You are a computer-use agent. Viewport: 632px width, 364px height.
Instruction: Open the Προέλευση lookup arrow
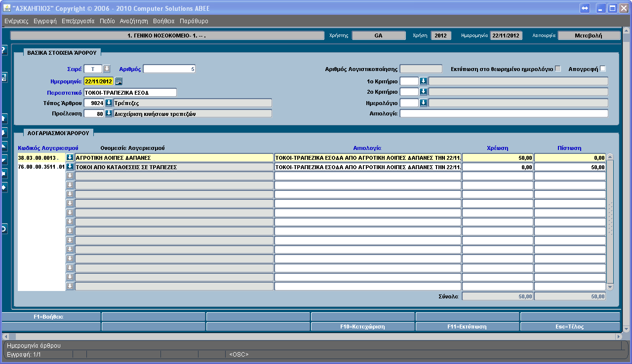109,113
